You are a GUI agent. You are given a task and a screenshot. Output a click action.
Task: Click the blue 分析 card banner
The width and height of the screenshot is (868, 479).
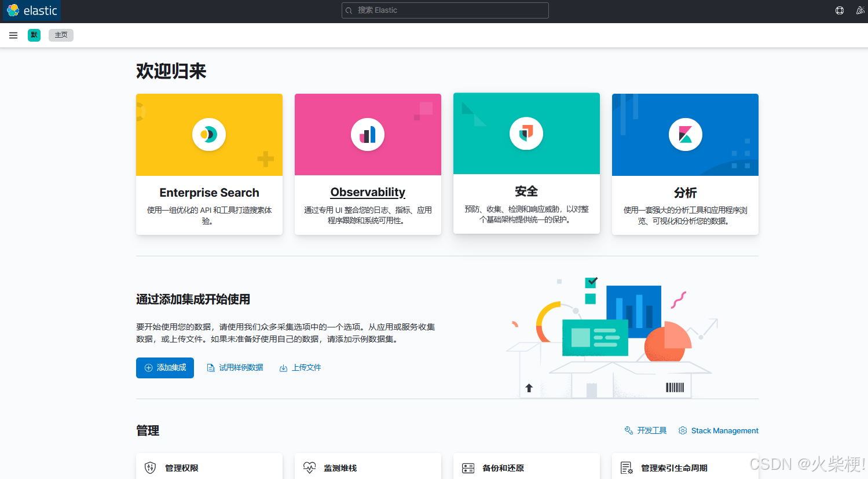click(x=685, y=135)
